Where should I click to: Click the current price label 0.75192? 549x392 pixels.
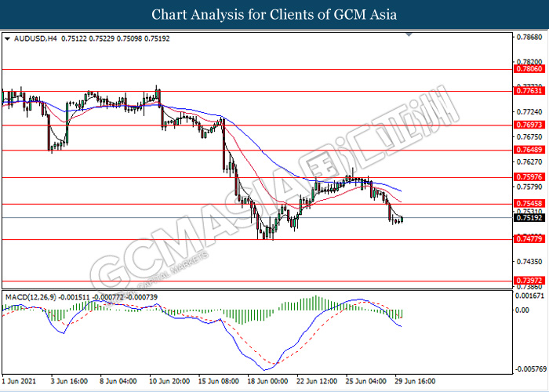(529, 218)
